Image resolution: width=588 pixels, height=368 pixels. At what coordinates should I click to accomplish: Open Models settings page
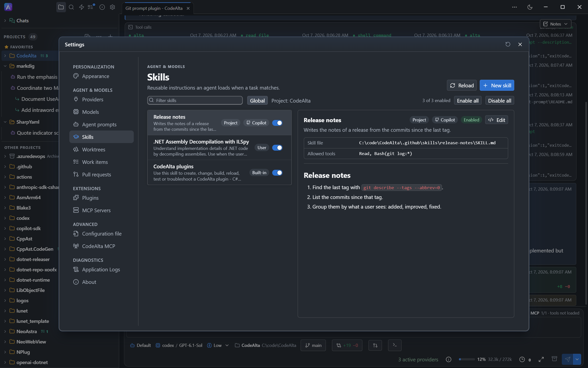tap(101, 112)
